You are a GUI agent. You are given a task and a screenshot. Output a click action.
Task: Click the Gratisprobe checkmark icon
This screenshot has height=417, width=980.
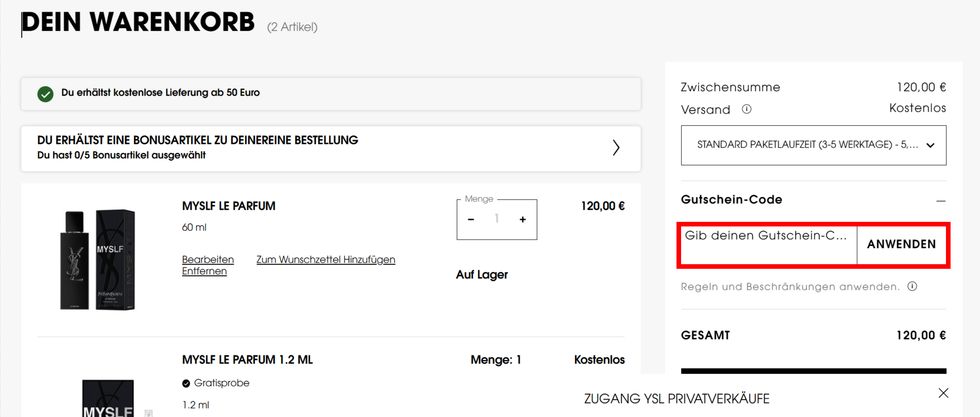point(186,383)
